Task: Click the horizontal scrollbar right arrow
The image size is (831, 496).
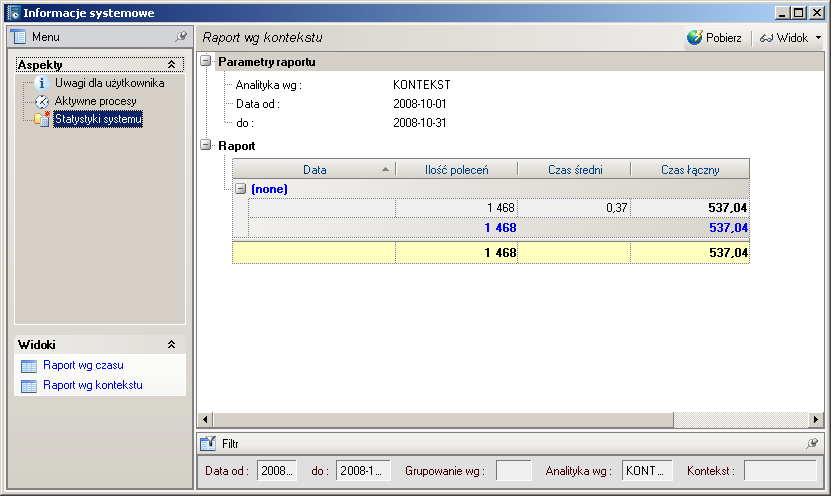Action: point(816,420)
